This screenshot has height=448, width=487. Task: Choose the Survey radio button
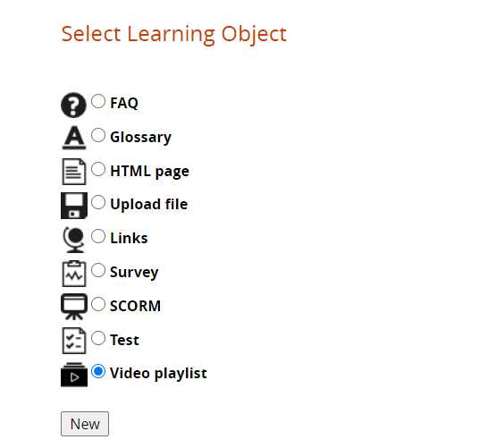98,270
